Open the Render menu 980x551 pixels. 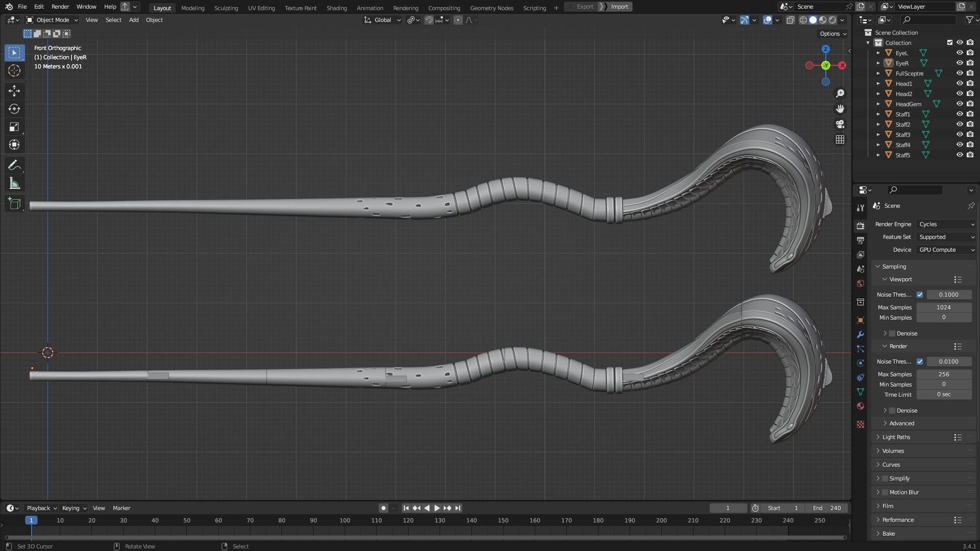[60, 7]
